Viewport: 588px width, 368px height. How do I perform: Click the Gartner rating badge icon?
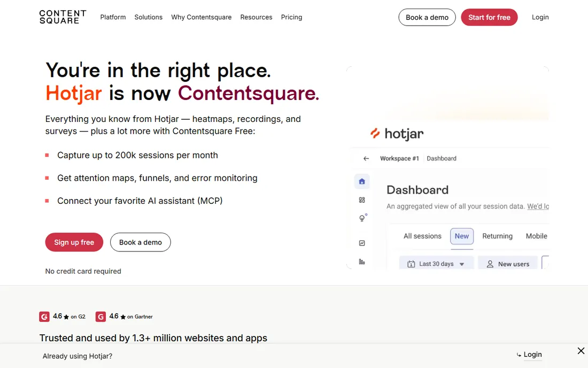[100, 317]
